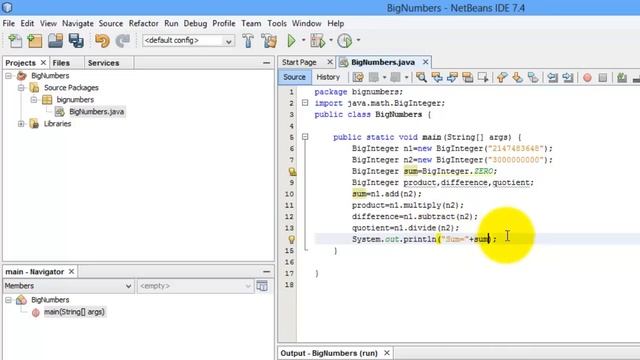Click the Stop Macro Recording icon
This screenshot has height=360, width=640.
pos(603,77)
